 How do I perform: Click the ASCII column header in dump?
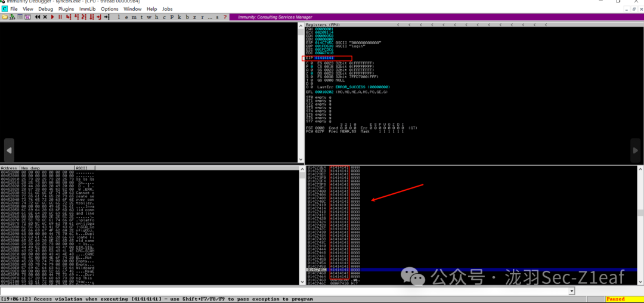[x=85, y=168]
